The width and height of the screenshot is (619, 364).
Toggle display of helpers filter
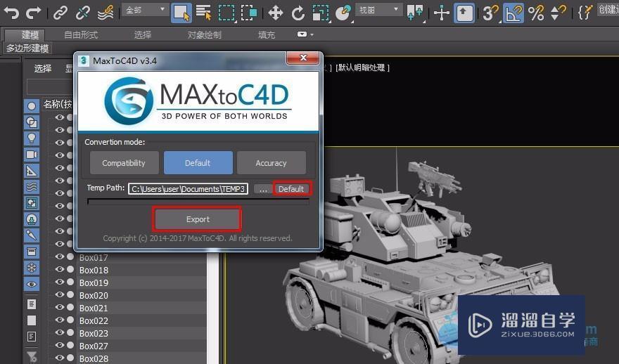[x=32, y=171]
